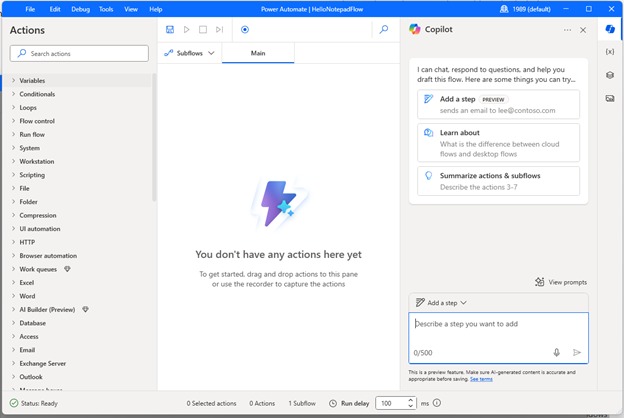The width and height of the screenshot is (624, 418).
Task: Open the Images pane icon
Action: pyautogui.click(x=610, y=98)
